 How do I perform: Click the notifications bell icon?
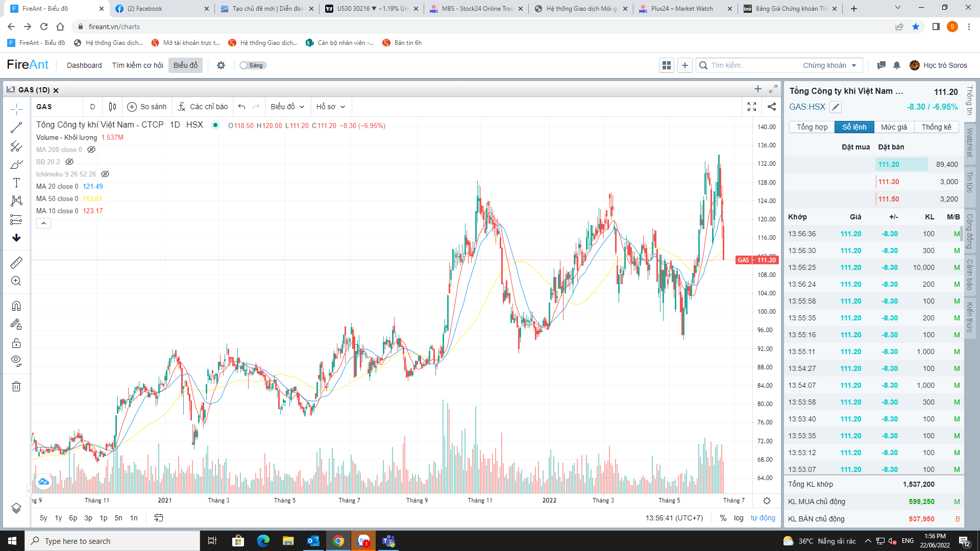897,65
